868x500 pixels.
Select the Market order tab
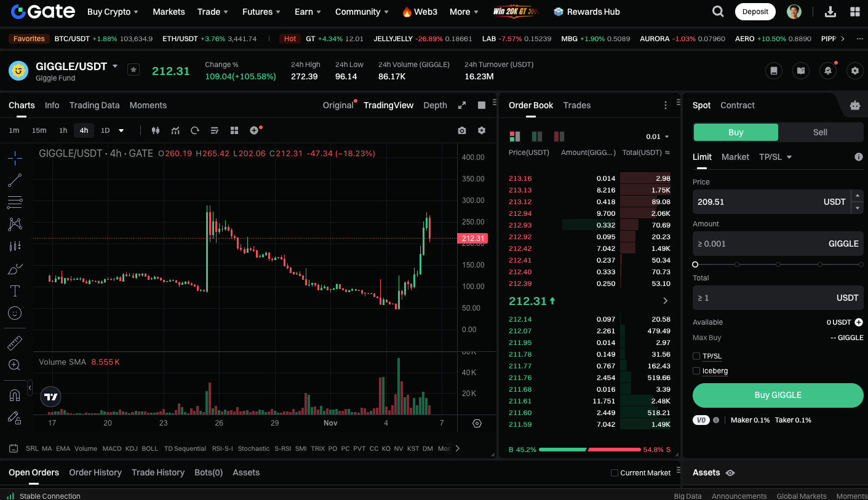[x=735, y=157]
